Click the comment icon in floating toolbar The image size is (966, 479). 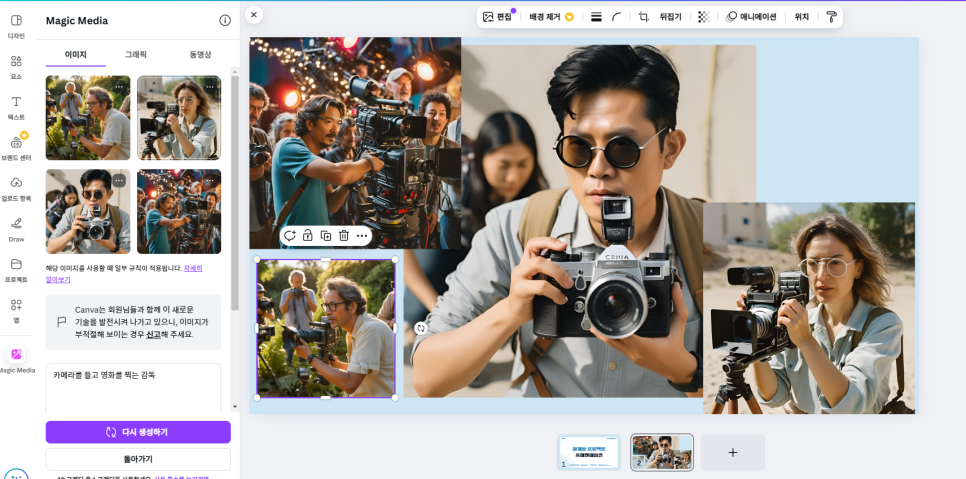click(290, 236)
